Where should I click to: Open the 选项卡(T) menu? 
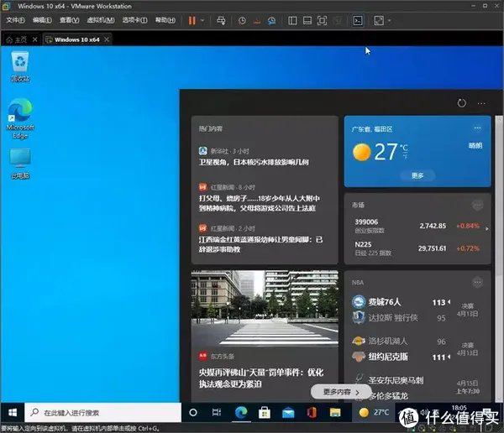tap(134, 20)
